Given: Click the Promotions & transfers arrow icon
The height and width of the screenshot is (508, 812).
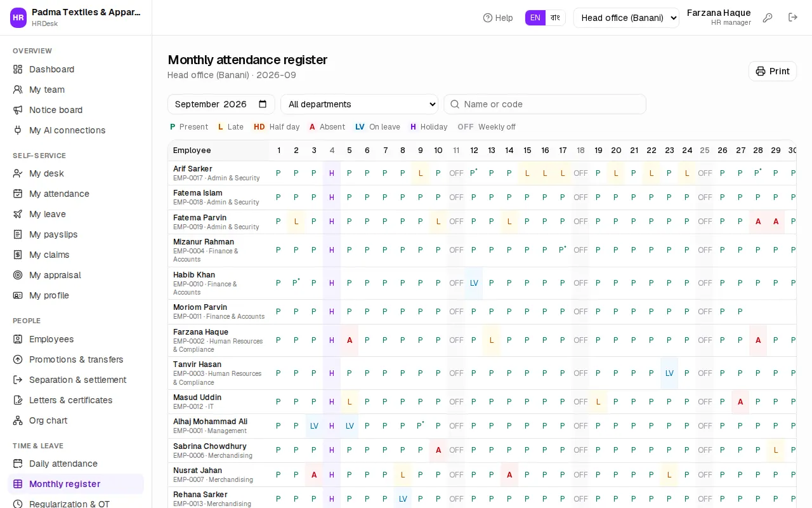Looking at the screenshot, I should 18,359.
